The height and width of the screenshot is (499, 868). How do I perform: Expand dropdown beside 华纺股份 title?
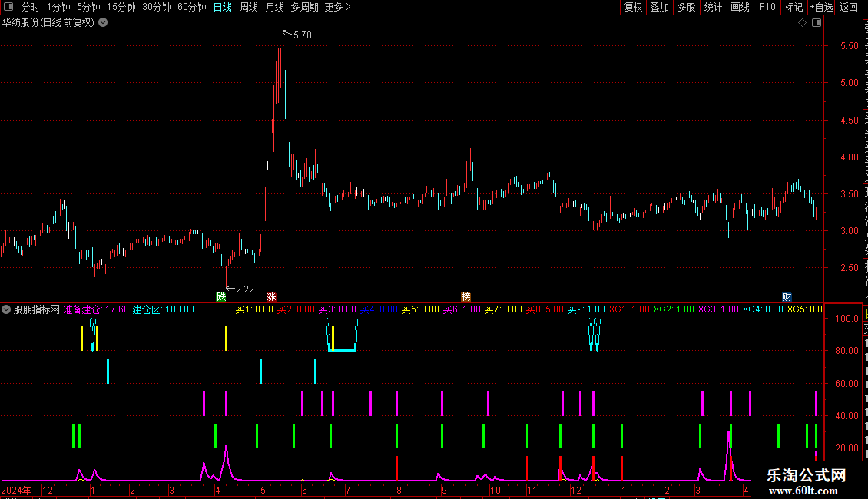(x=103, y=23)
